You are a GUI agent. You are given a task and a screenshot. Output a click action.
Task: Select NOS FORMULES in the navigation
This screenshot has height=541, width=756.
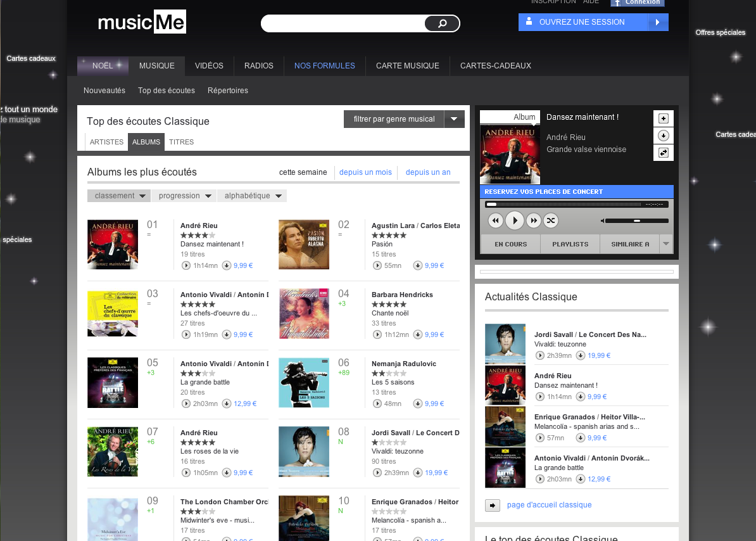(x=324, y=66)
